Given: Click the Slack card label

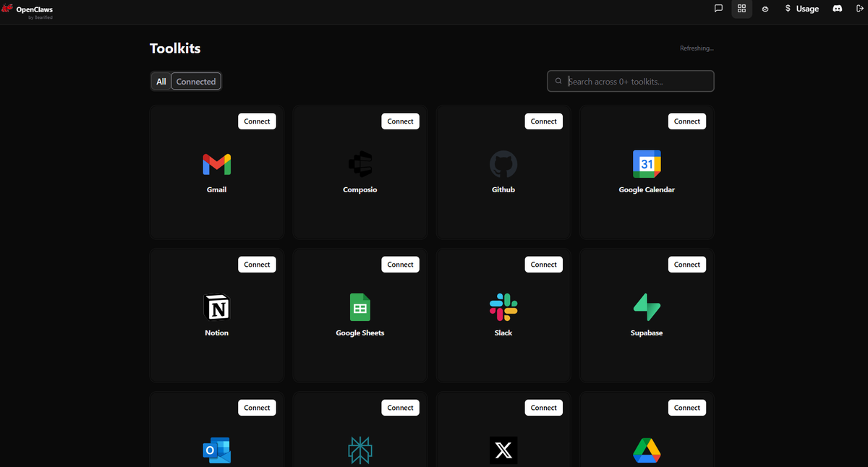Looking at the screenshot, I should coord(503,333).
